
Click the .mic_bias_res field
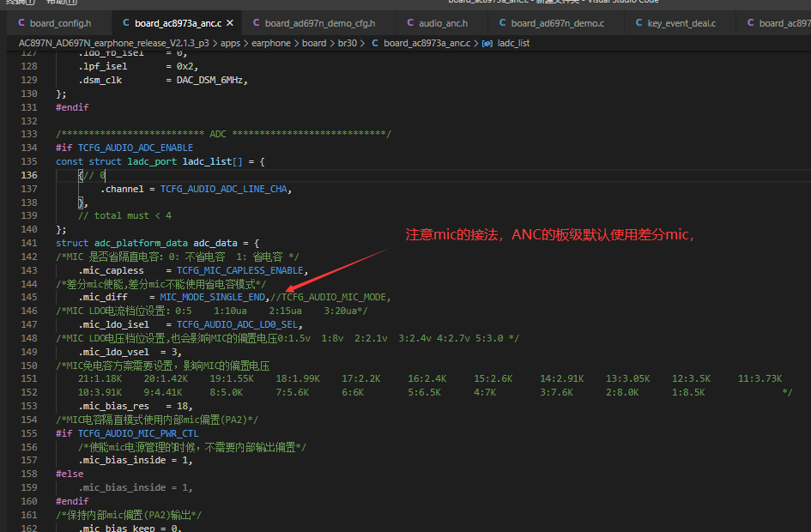(x=114, y=406)
